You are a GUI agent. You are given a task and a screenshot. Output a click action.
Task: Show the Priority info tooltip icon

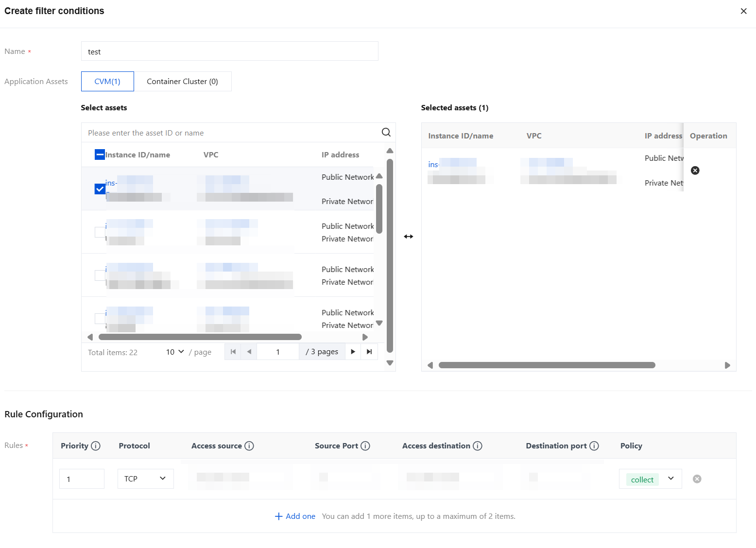pos(96,446)
